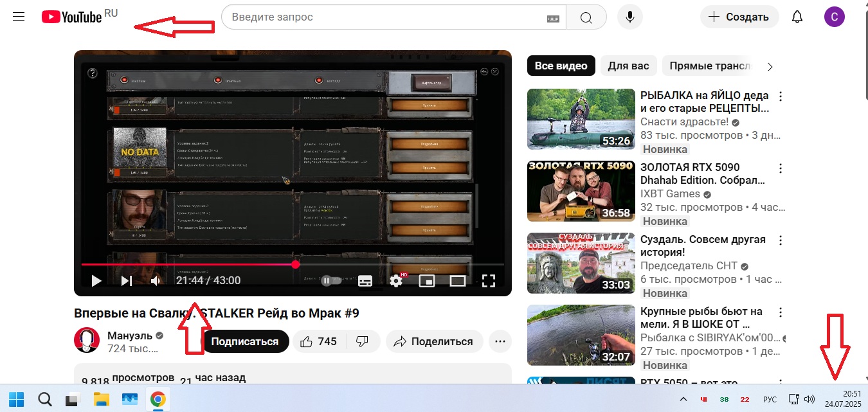Screen dimensions: 868x412
Task: Click the Создать button
Action: (739, 17)
